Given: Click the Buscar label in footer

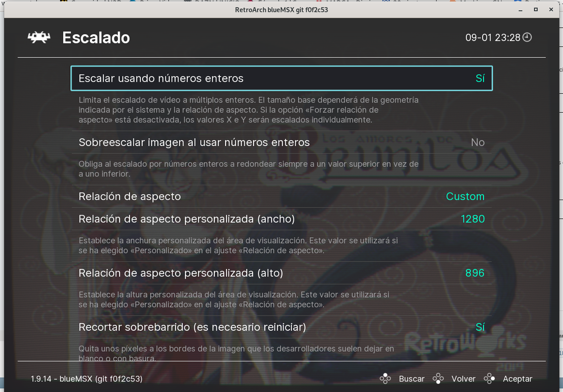Looking at the screenshot, I should 411,379.
